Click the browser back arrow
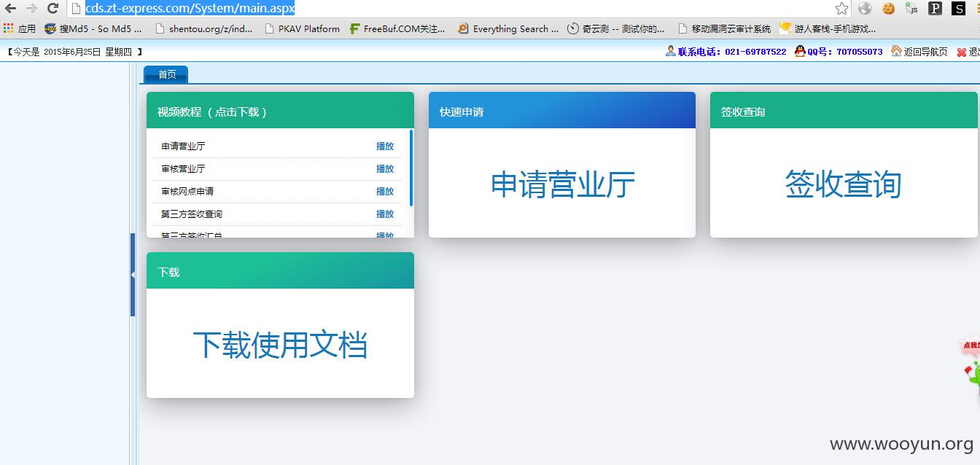 [x=10, y=9]
